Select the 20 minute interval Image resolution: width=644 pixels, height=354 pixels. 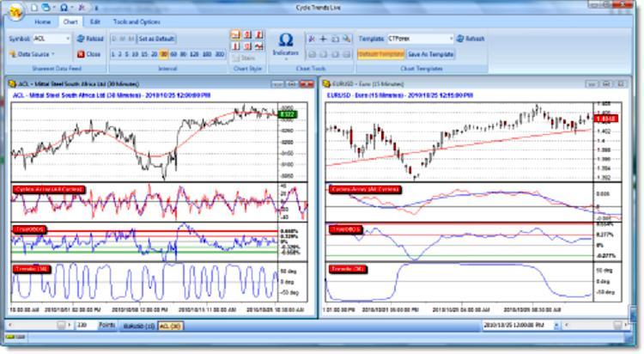point(154,54)
